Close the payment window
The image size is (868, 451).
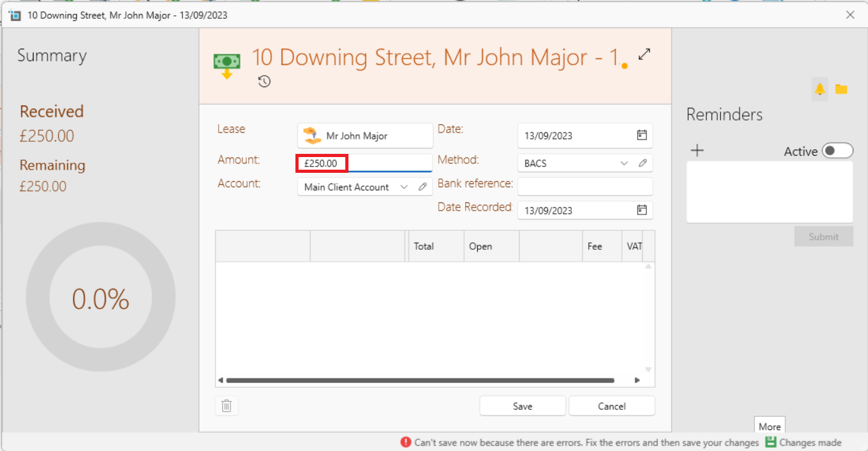point(850,15)
